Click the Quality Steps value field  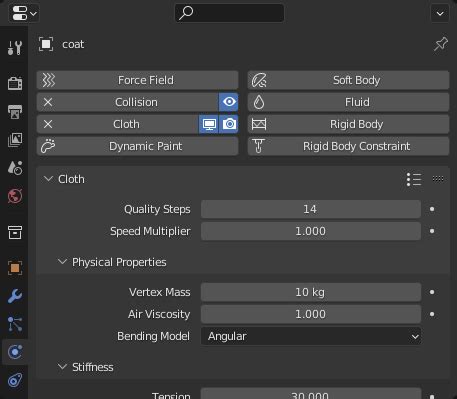click(311, 209)
